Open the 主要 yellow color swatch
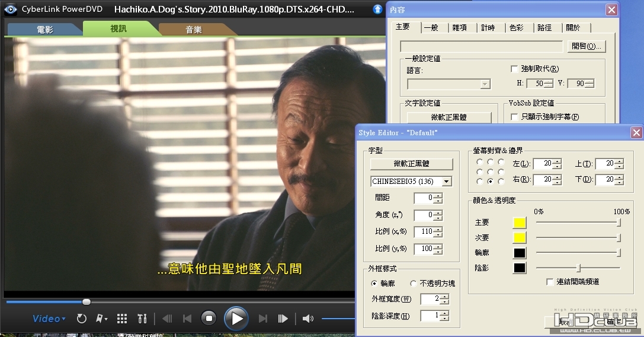 (x=520, y=222)
